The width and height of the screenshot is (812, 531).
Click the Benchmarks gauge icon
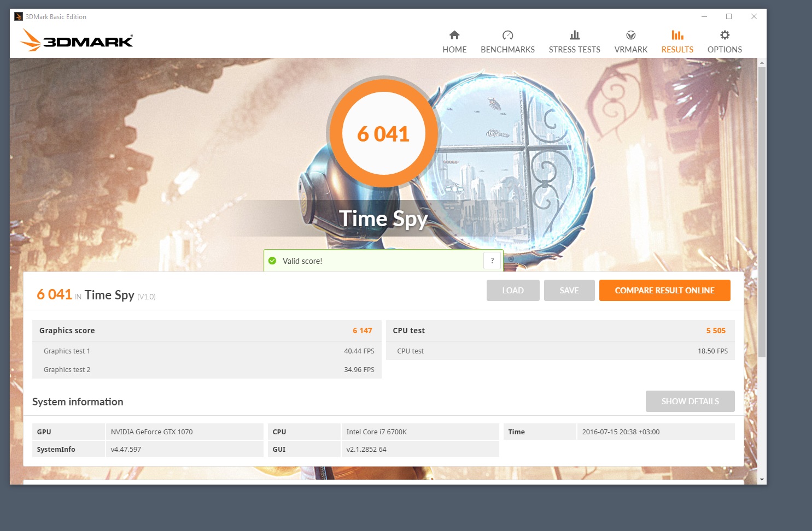tap(507, 35)
